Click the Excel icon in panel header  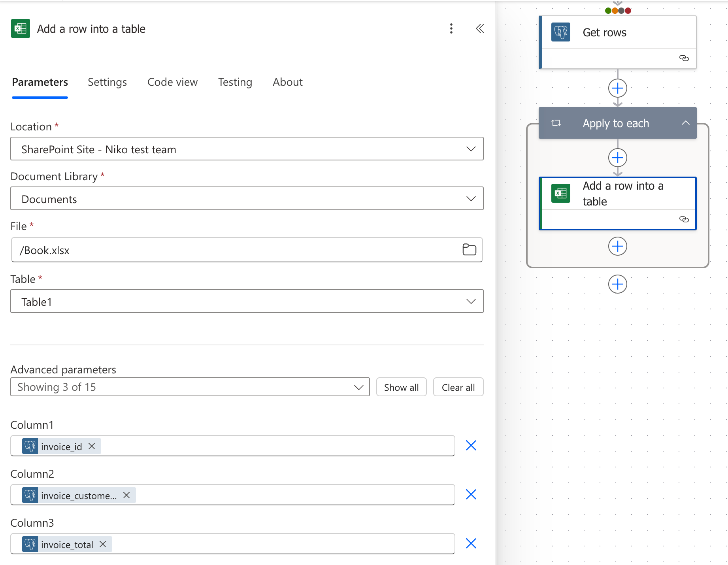point(21,28)
